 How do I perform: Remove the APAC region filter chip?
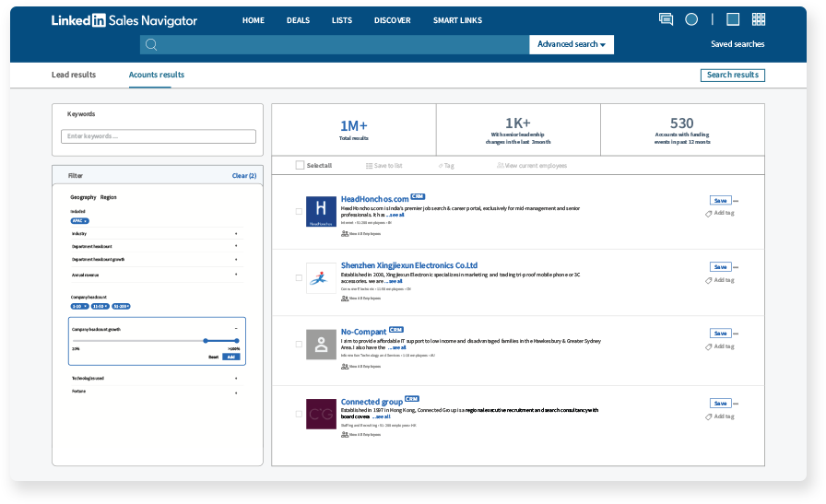(86, 221)
